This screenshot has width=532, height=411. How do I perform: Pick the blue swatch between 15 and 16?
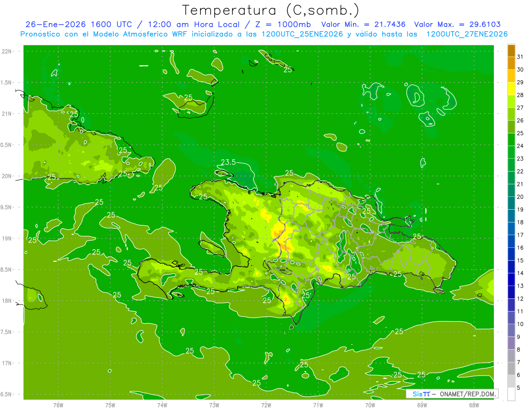click(x=511, y=254)
